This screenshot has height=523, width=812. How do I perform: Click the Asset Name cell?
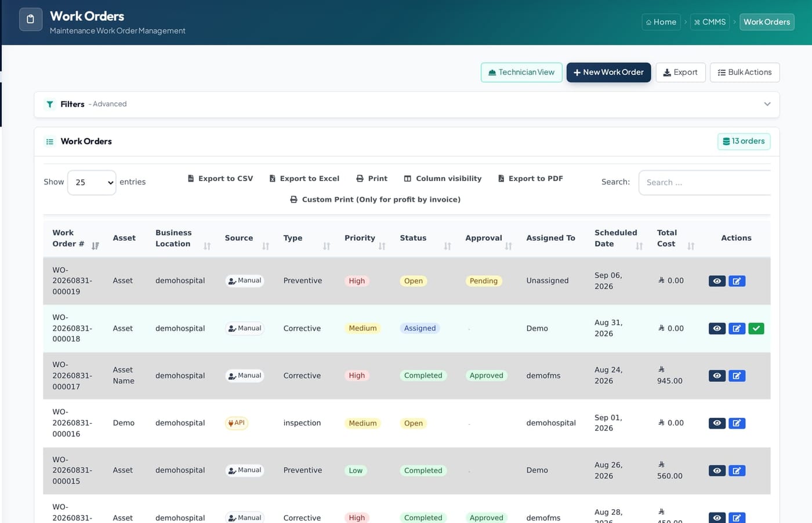point(124,376)
